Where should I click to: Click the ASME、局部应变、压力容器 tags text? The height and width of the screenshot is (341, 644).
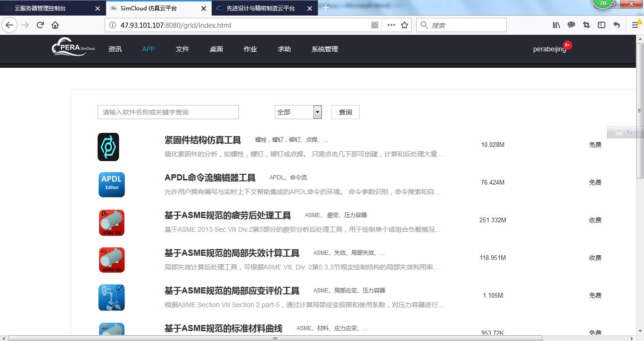[x=349, y=291]
